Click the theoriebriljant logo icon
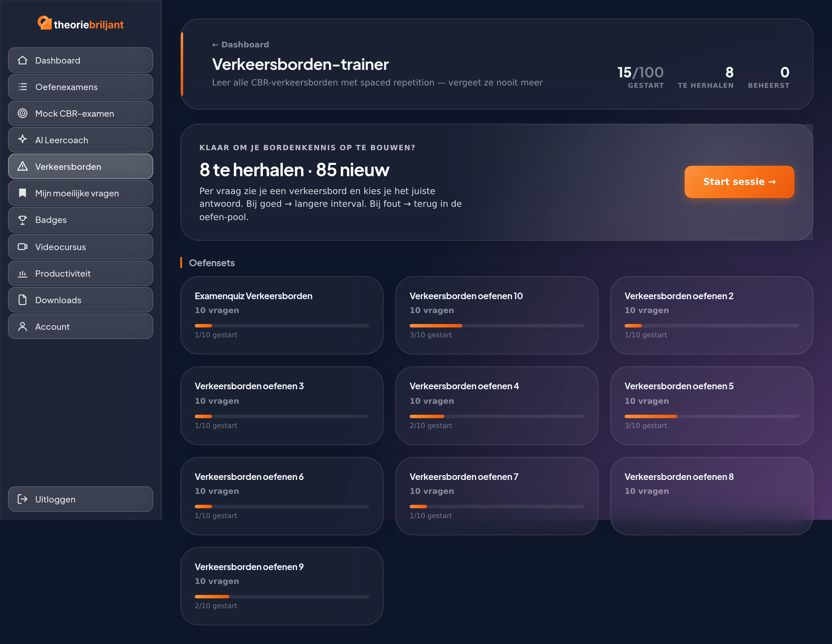832x644 pixels. click(x=44, y=23)
